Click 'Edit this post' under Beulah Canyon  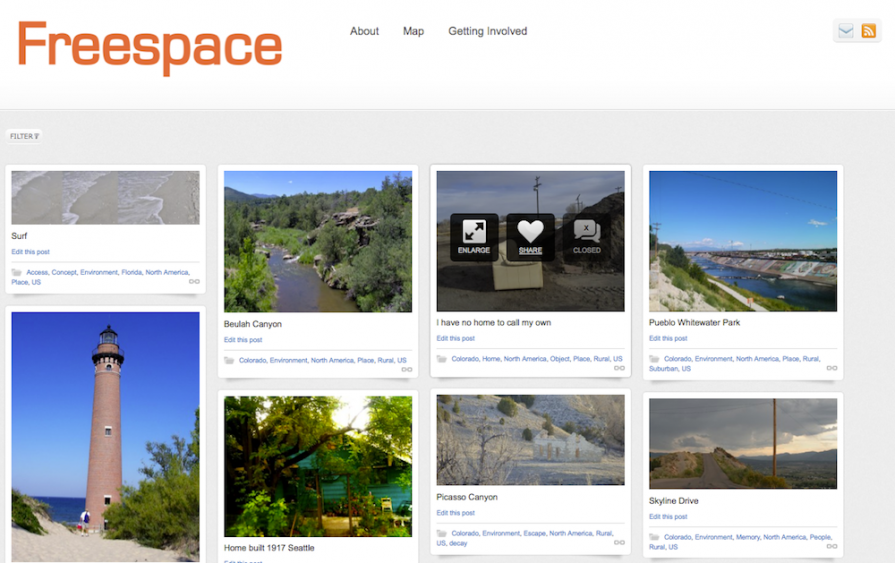[243, 340]
